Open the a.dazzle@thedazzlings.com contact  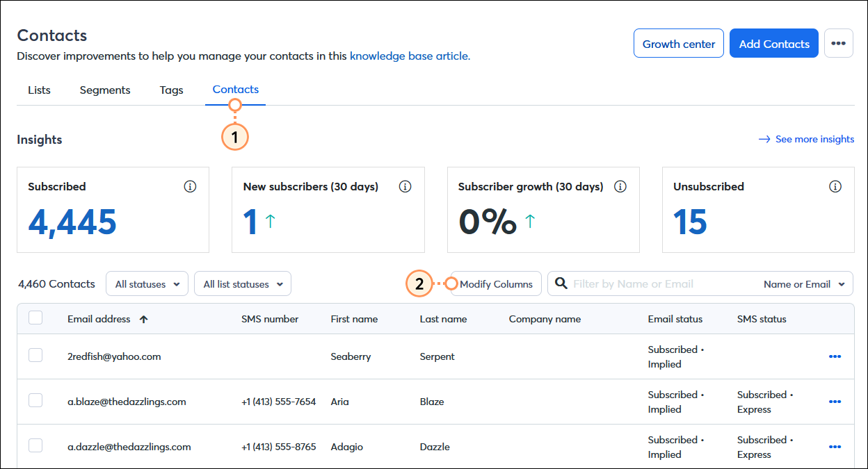129,447
